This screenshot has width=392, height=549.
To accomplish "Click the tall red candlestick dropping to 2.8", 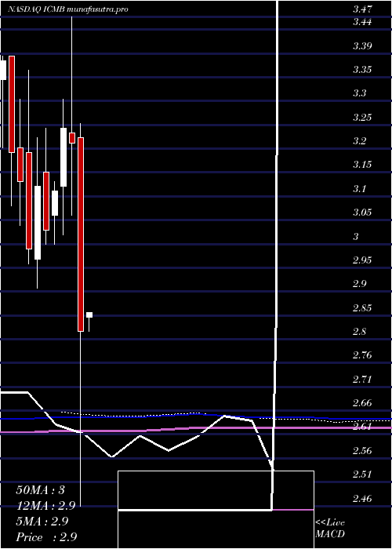I will [81, 235].
